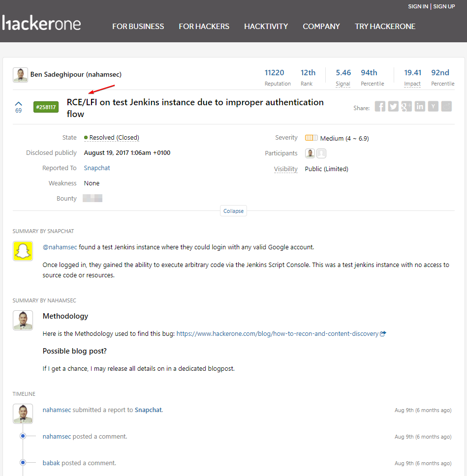The height and width of the screenshot is (476, 467).
Task: Click reputation value 11220
Action: click(x=275, y=73)
